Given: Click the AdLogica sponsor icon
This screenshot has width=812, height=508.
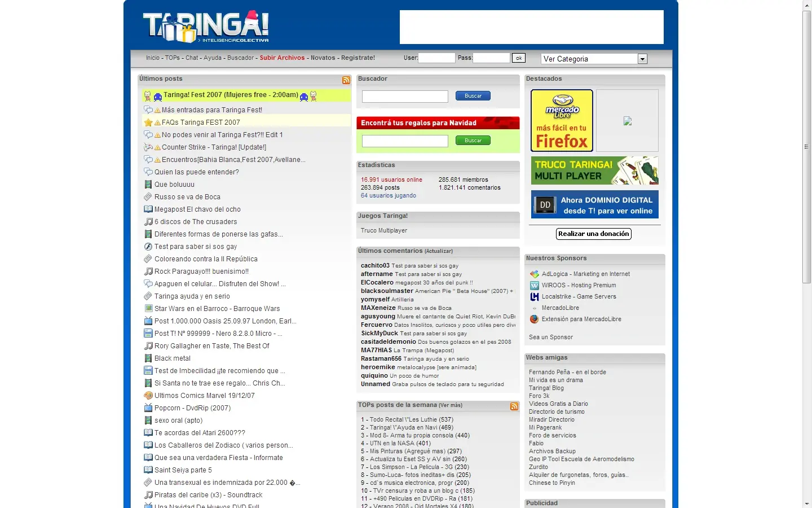Looking at the screenshot, I should pos(535,274).
